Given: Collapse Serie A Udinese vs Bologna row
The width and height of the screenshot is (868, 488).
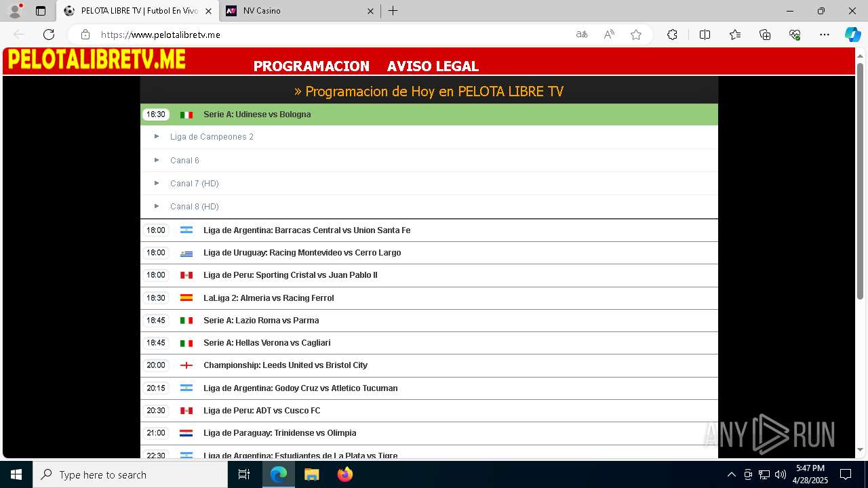Looking at the screenshot, I should (429, 115).
